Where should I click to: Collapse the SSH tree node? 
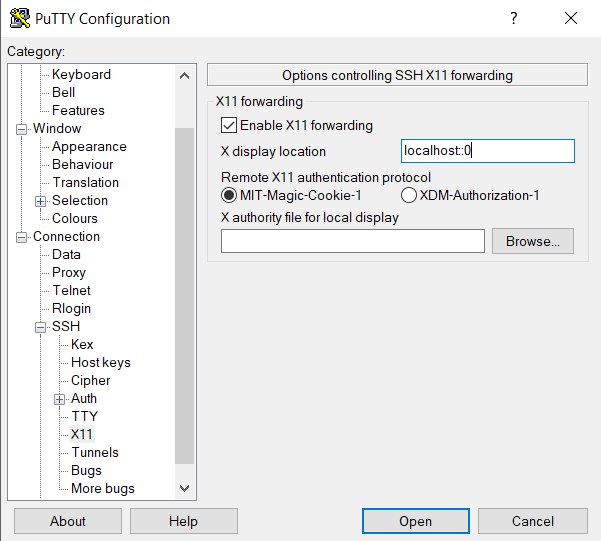41,327
